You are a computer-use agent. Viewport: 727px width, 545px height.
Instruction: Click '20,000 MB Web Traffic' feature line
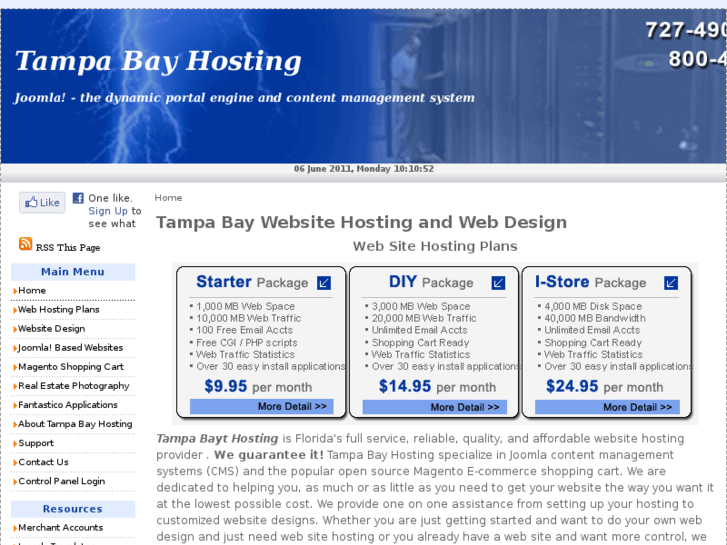[x=424, y=318]
